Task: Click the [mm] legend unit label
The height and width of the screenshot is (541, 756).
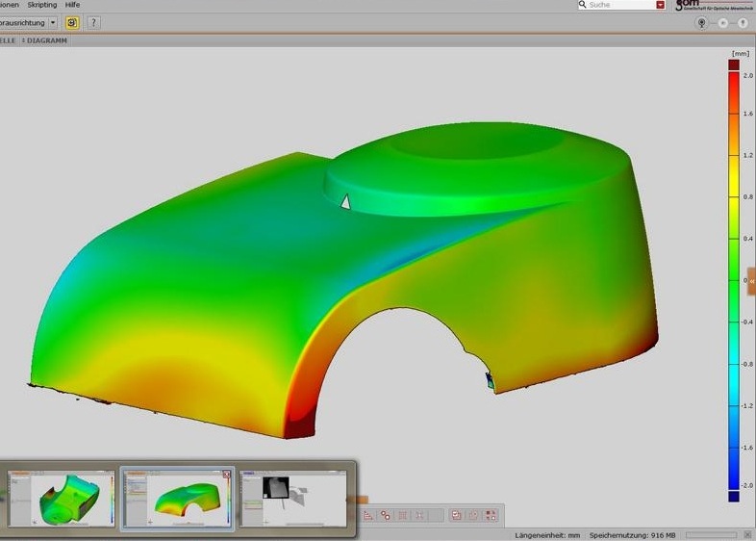Action: click(741, 54)
